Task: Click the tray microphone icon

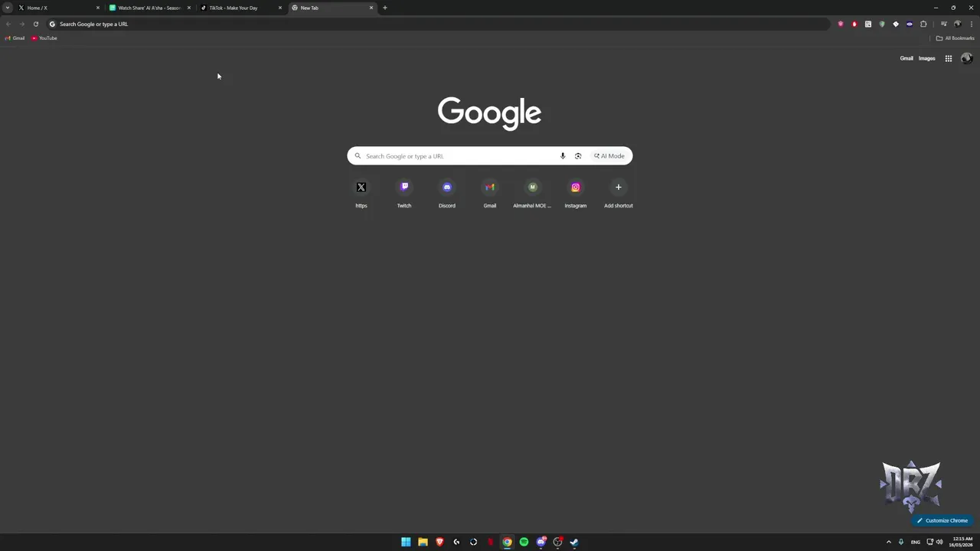Action: (x=901, y=542)
